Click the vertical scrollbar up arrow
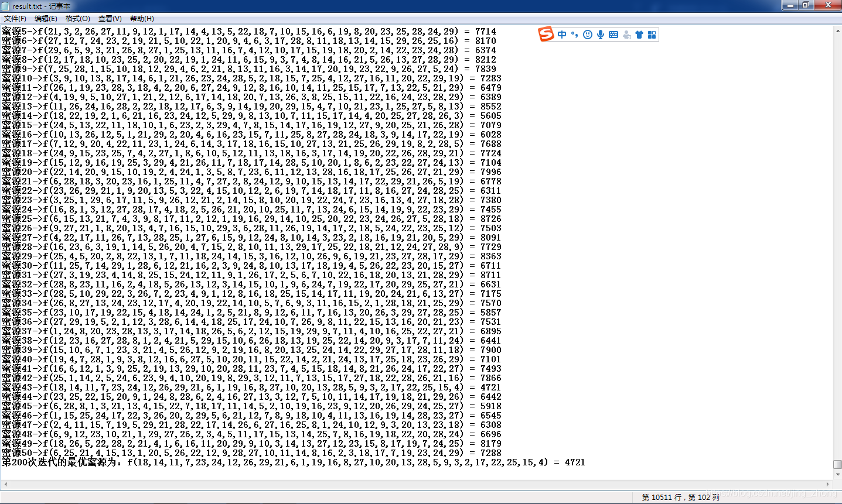842x504 pixels. tap(837, 30)
